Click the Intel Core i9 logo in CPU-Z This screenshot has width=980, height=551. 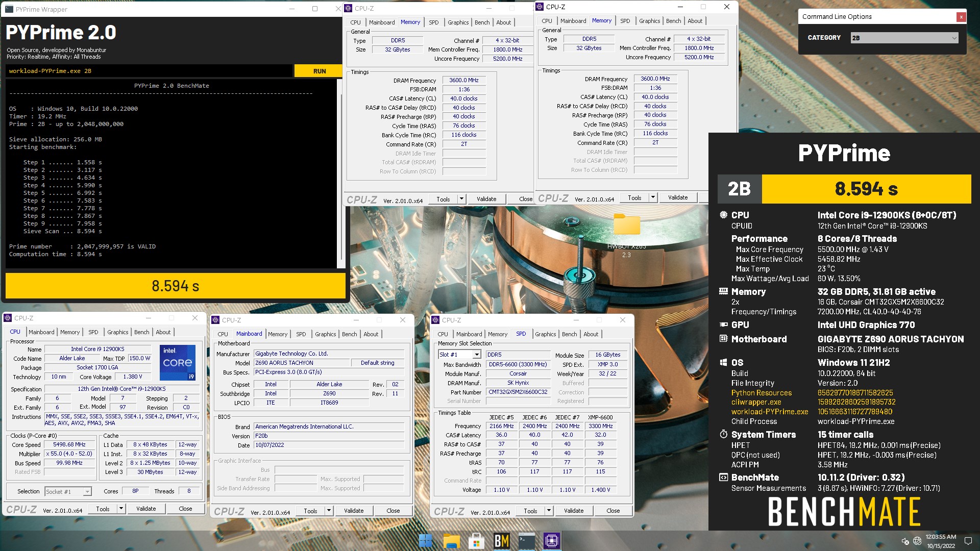pos(177,363)
